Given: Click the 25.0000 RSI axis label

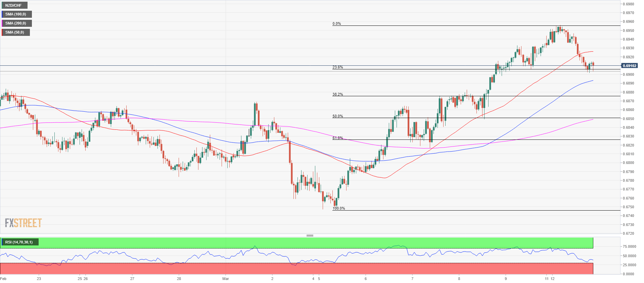Looking at the screenshot, I should pos(629,265).
